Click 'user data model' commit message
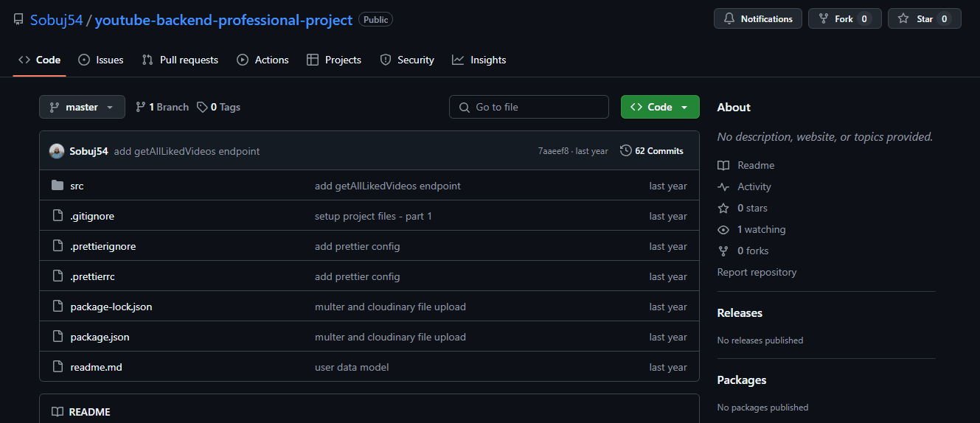Image resolution: width=980 pixels, height=423 pixels. (x=352, y=367)
